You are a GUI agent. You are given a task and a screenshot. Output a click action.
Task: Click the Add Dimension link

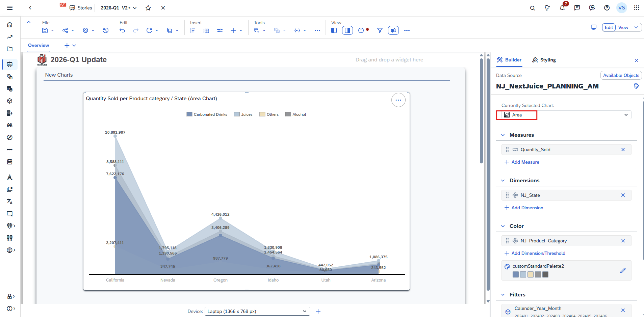click(x=524, y=208)
